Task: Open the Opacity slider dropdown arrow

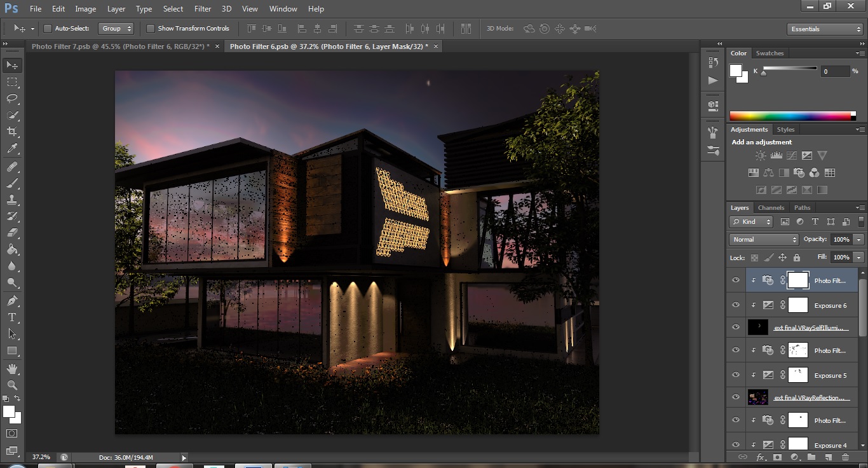Action: (x=859, y=240)
